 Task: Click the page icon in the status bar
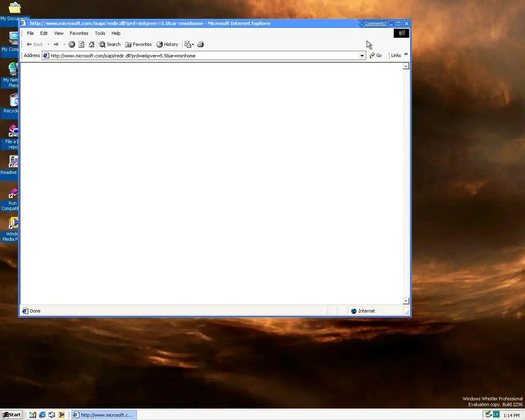point(25,311)
